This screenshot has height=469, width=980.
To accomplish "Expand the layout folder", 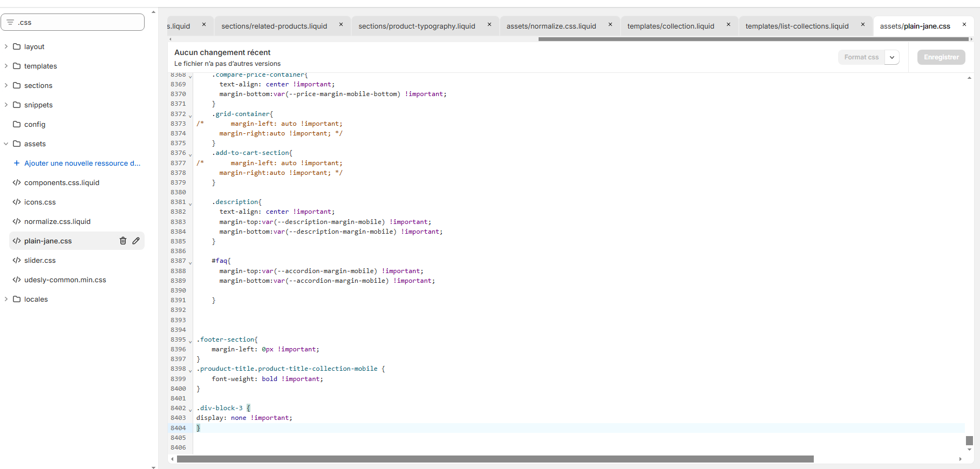I will coord(6,46).
